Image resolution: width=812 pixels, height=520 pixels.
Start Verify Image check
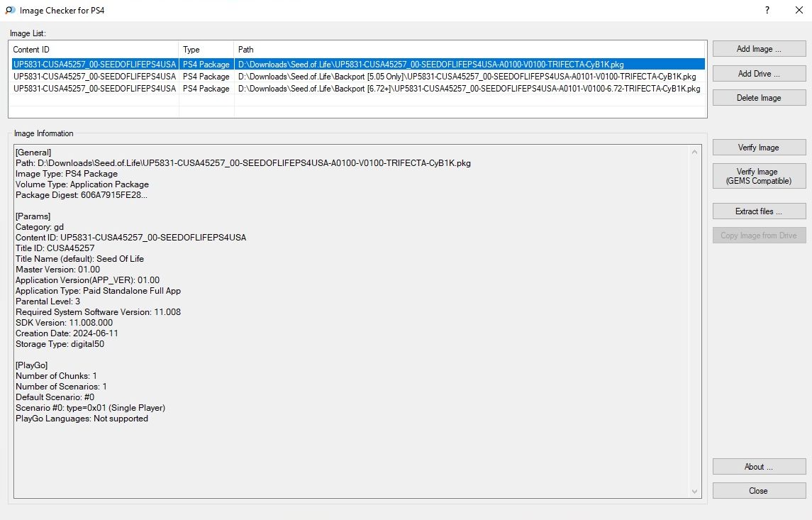[759, 148]
